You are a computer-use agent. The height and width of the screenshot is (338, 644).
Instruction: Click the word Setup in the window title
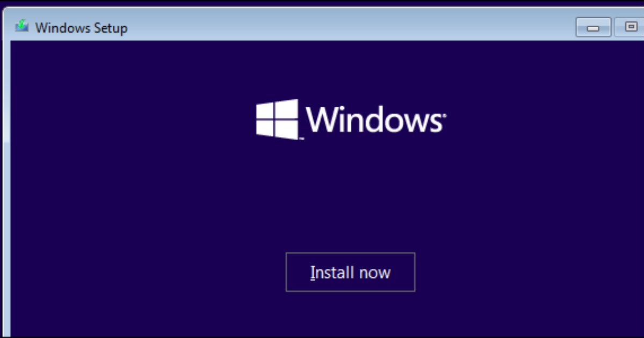111,28
